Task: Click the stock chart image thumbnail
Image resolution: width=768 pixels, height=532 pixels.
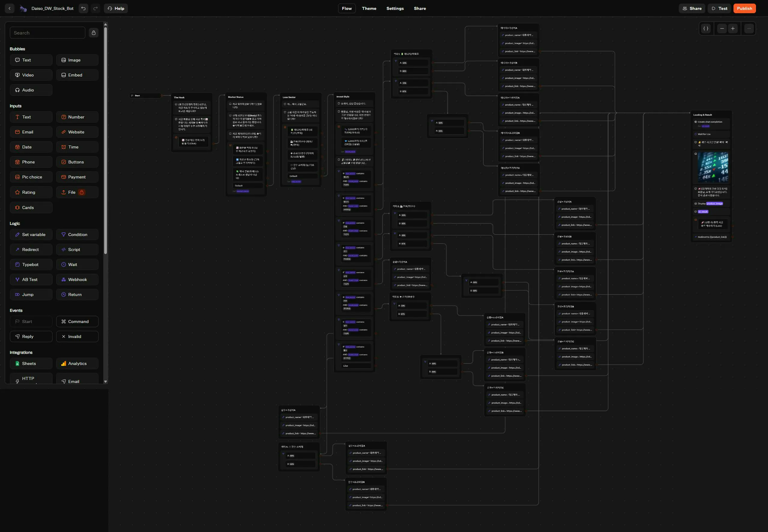Action: (x=713, y=167)
